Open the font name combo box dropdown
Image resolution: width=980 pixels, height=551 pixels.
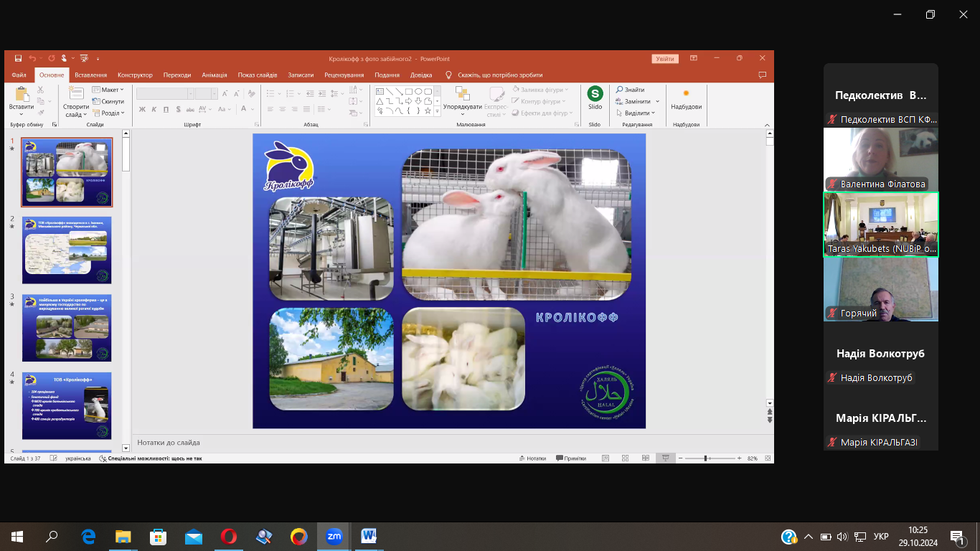tap(191, 93)
